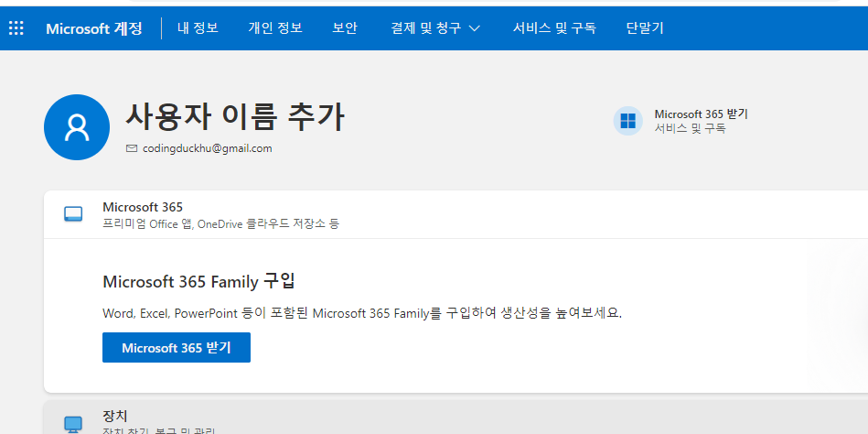Open the Microsoft 365 받기 shortcut link
The image size is (868, 434).
(701, 114)
